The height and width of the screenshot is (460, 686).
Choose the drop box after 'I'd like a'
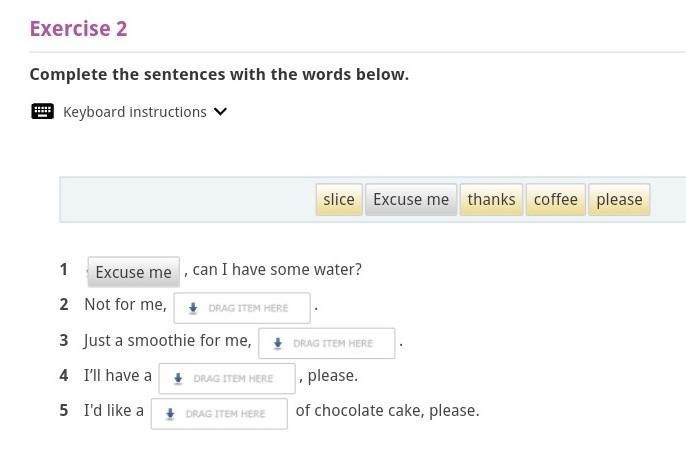(x=219, y=413)
